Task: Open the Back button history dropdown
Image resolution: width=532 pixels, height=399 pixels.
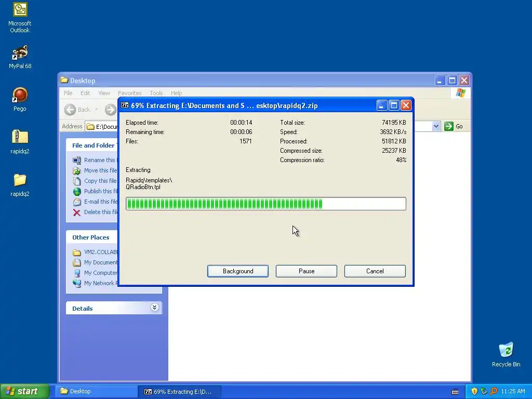Action: pos(96,110)
